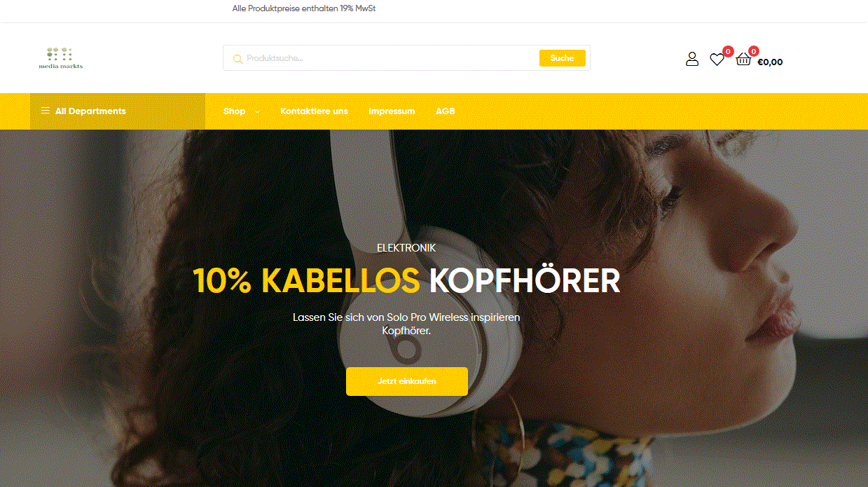Open the Impressum page
The width and height of the screenshot is (868, 487).
click(x=392, y=111)
